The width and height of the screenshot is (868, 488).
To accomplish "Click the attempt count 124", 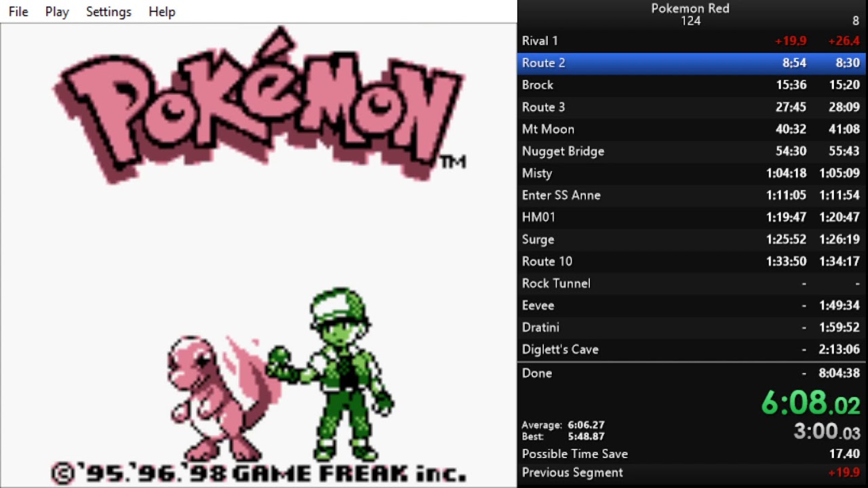I will pyautogui.click(x=691, y=21).
